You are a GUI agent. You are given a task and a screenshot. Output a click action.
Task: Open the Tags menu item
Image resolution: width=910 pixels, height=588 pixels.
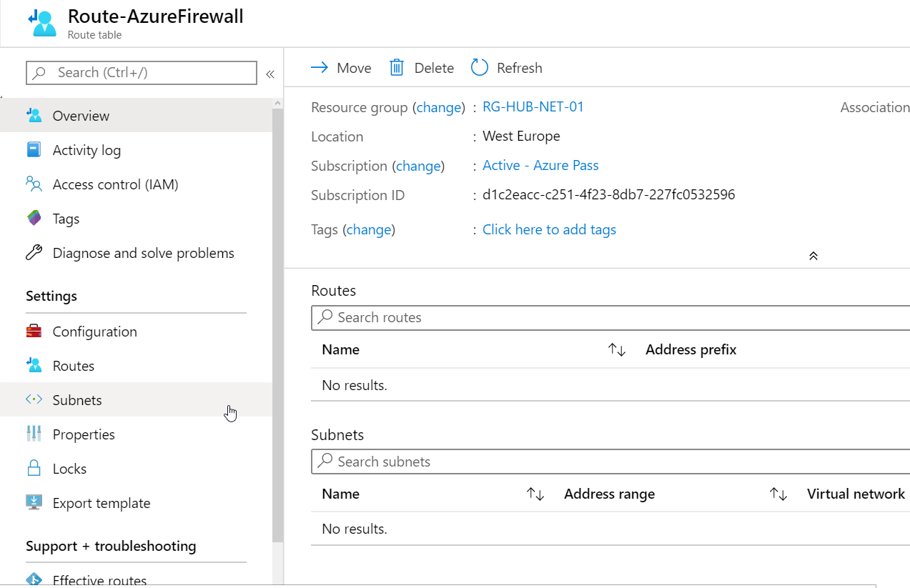click(136, 218)
